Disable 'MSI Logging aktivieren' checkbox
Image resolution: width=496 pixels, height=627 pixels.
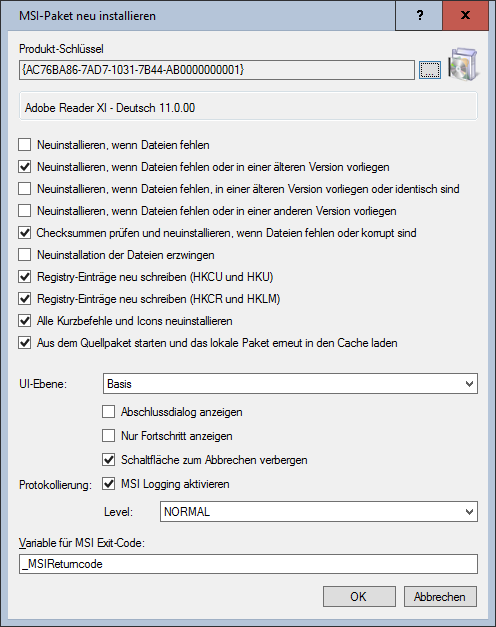[108, 484]
